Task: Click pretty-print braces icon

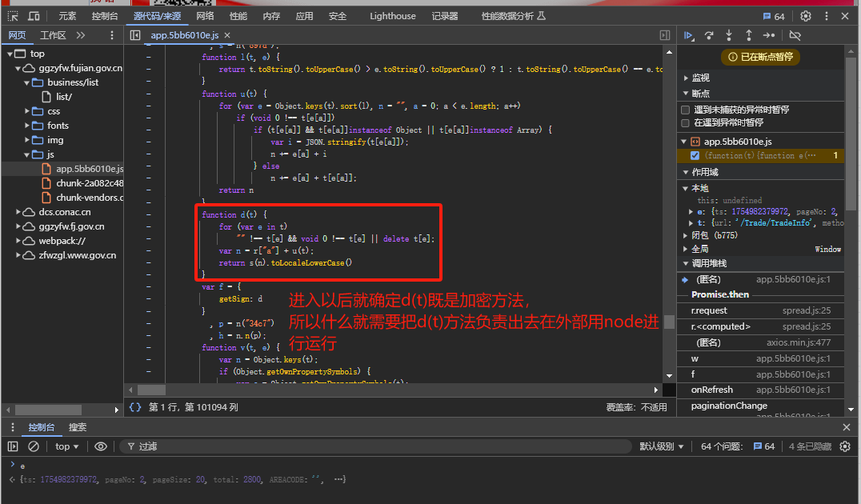Action: pos(135,407)
